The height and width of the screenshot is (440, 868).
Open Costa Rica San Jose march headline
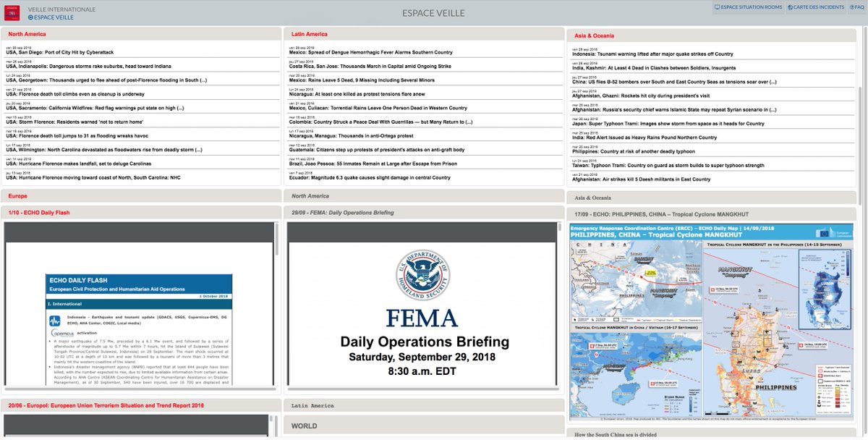[370, 67]
